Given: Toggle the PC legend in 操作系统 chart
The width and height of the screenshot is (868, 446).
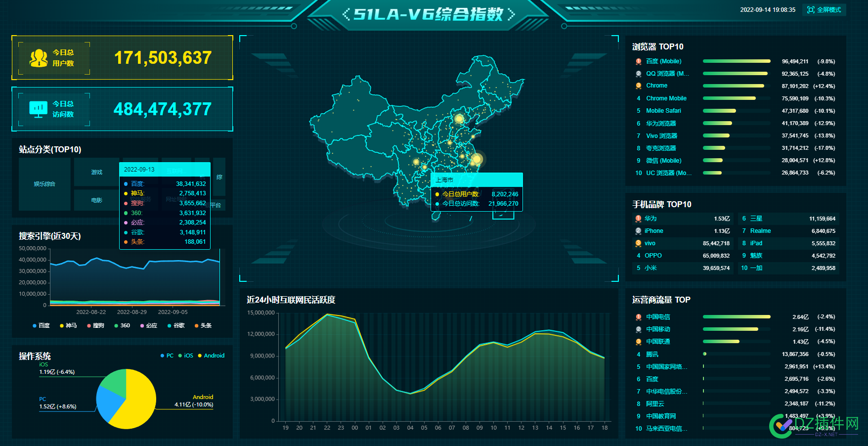Looking at the screenshot, I should 167,356.
